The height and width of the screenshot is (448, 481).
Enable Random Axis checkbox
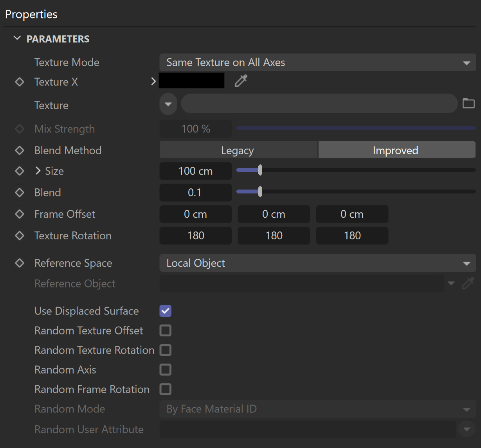point(166,370)
